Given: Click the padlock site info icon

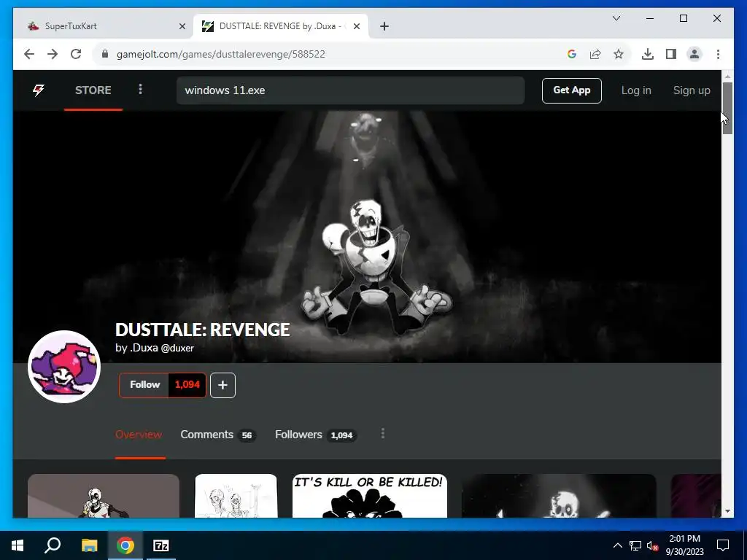Looking at the screenshot, I should click(x=105, y=54).
